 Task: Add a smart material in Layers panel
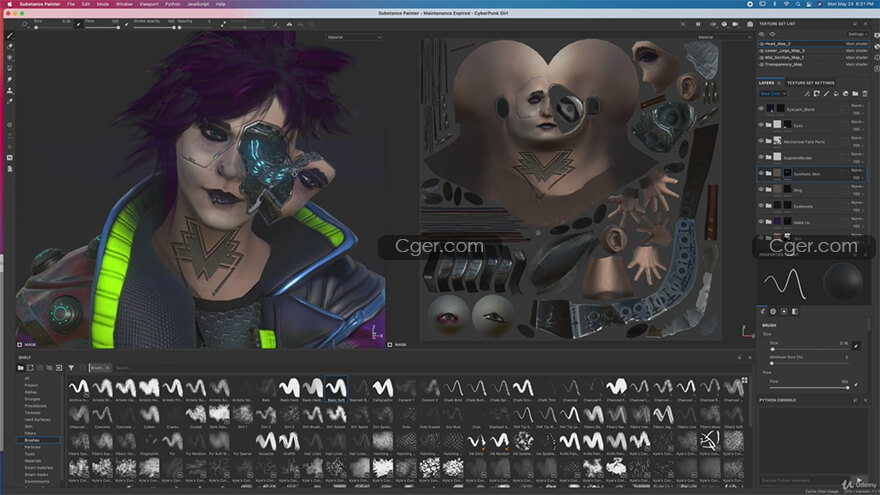tap(845, 94)
